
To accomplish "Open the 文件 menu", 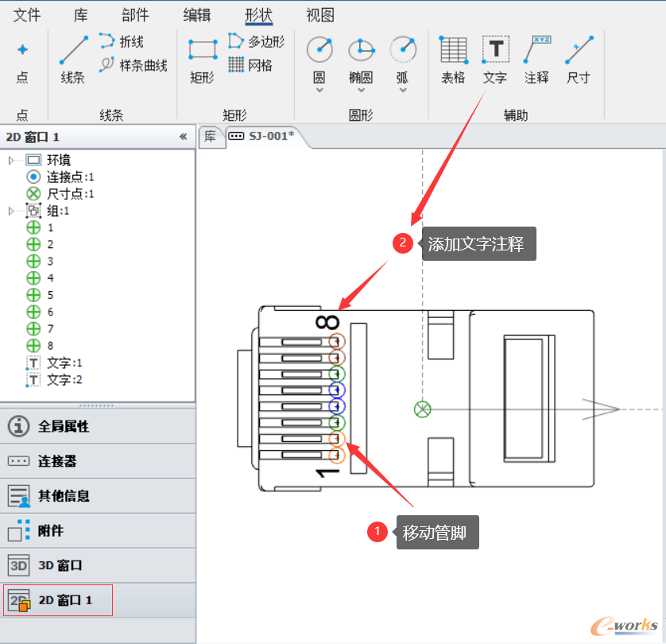I will click(x=27, y=15).
